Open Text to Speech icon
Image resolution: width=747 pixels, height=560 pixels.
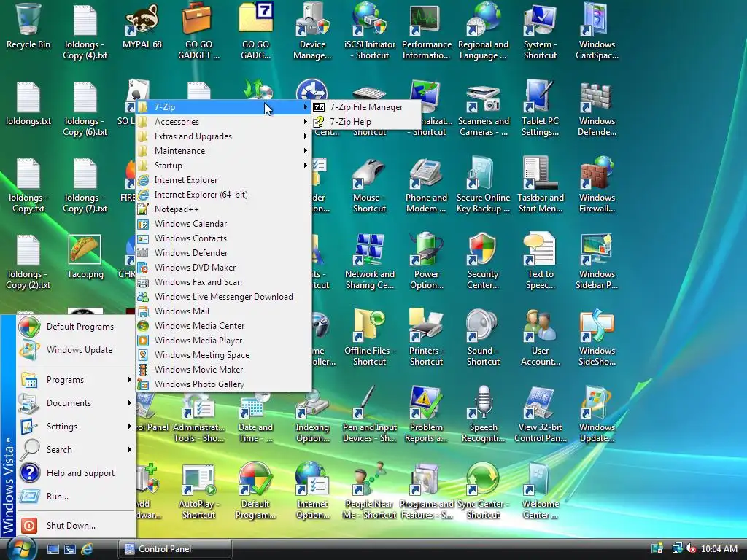point(540,262)
